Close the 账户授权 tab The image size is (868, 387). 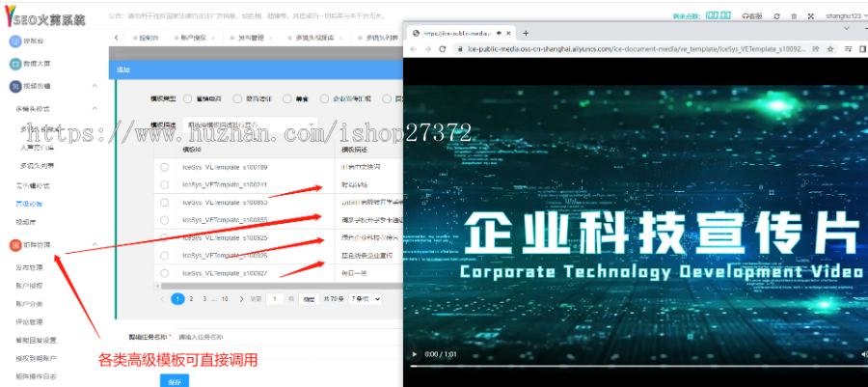[x=213, y=39]
